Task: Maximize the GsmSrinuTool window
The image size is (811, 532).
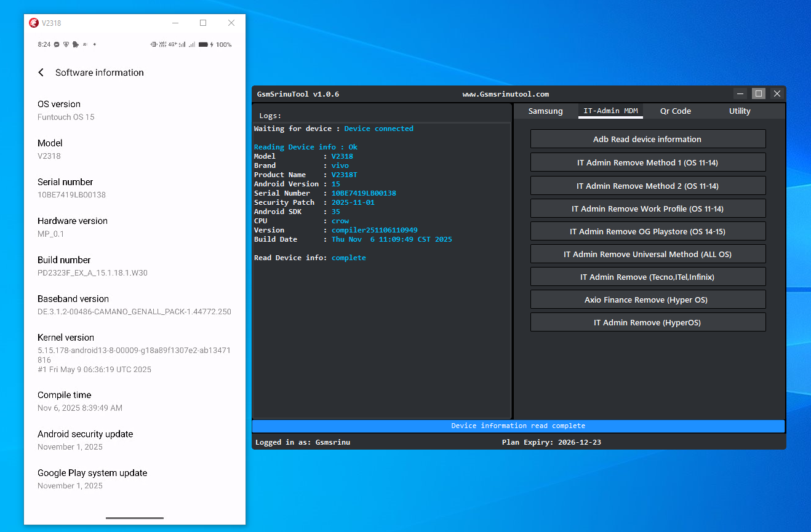Action: coord(759,93)
